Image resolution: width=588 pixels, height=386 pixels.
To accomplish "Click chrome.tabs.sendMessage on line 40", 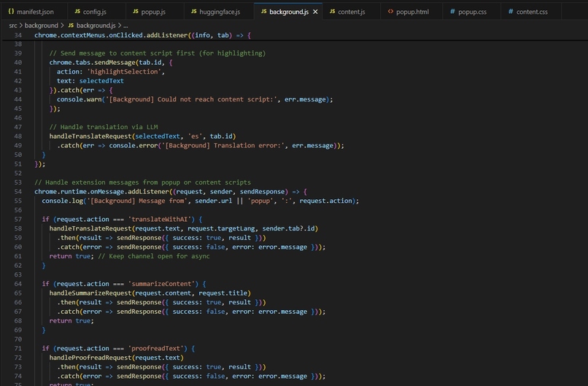I will coord(92,63).
